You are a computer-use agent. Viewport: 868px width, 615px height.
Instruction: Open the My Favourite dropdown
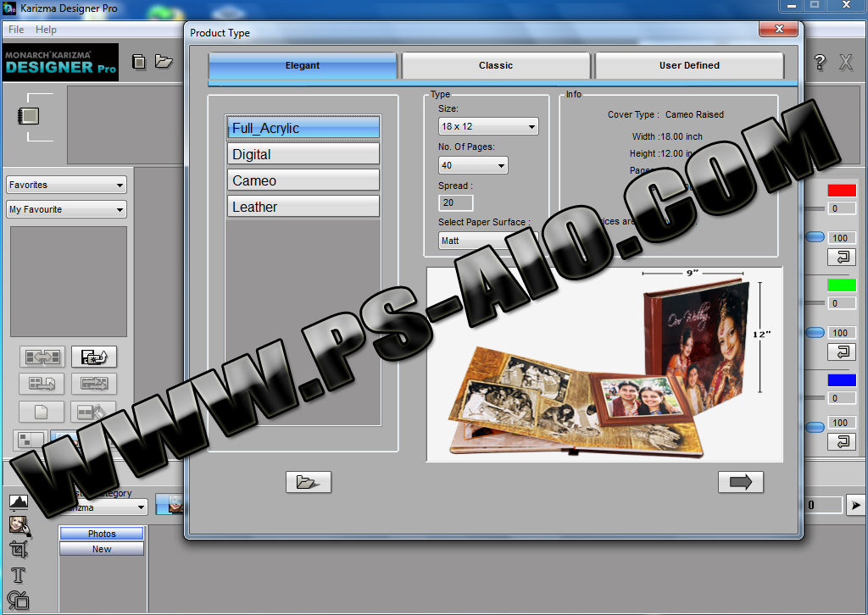pos(66,209)
